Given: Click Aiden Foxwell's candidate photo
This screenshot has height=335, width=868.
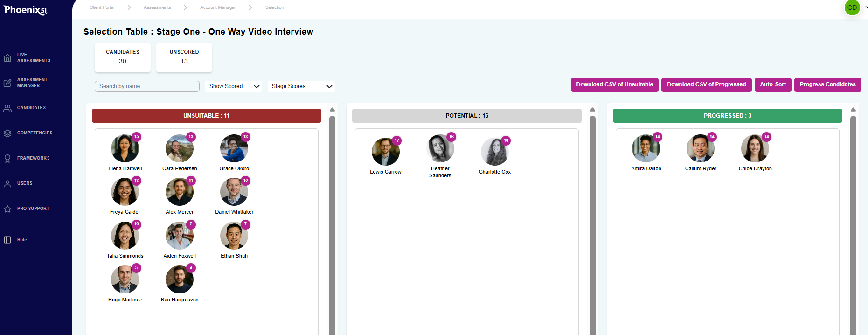Looking at the screenshot, I should coord(180,236).
